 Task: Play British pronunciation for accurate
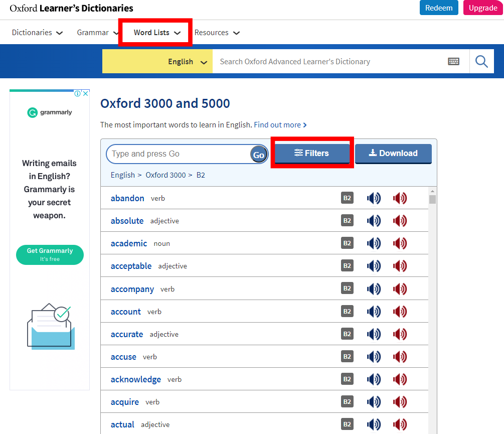(374, 334)
